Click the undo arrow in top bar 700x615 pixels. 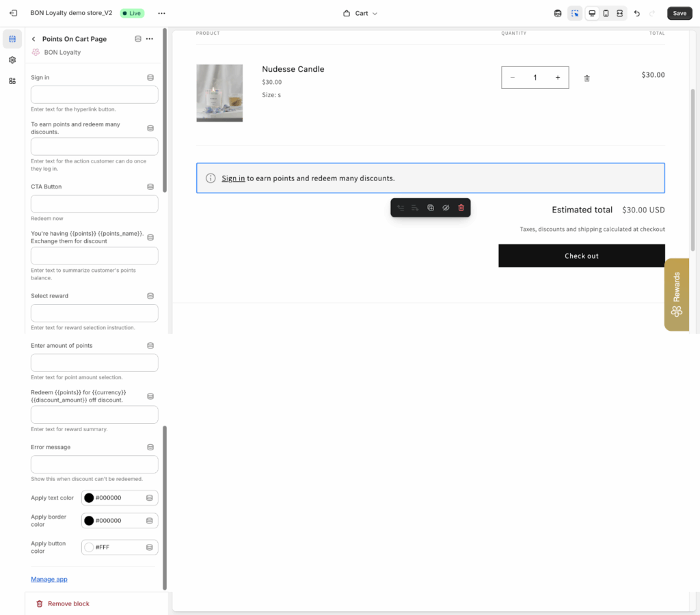tap(637, 13)
